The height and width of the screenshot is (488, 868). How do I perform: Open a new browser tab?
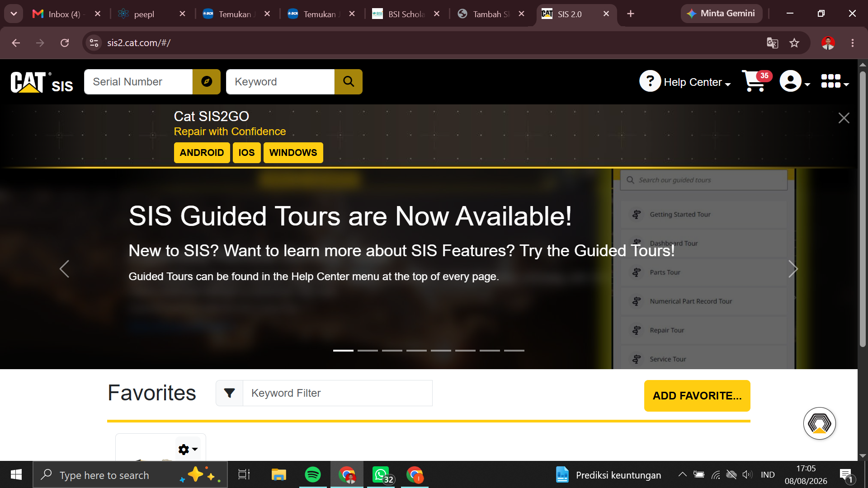pyautogui.click(x=631, y=14)
